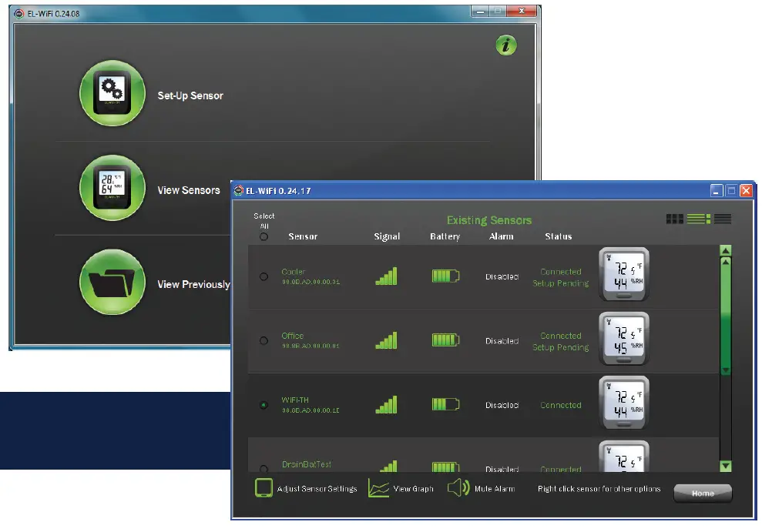Image resolution: width=762 pixels, height=532 pixels.
Task: Click the Signal column header
Action: pyautogui.click(x=387, y=236)
